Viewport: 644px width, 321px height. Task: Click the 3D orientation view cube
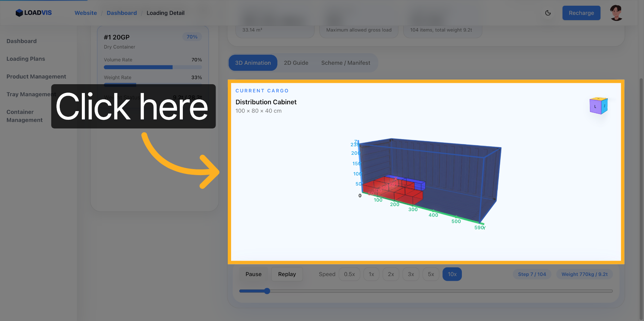[598, 106]
